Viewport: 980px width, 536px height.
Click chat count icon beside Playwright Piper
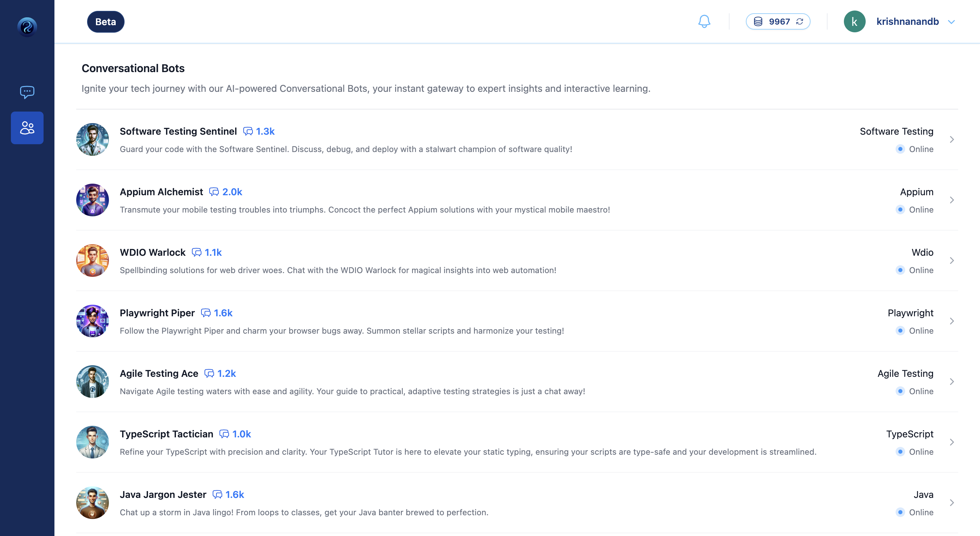click(x=206, y=313)
